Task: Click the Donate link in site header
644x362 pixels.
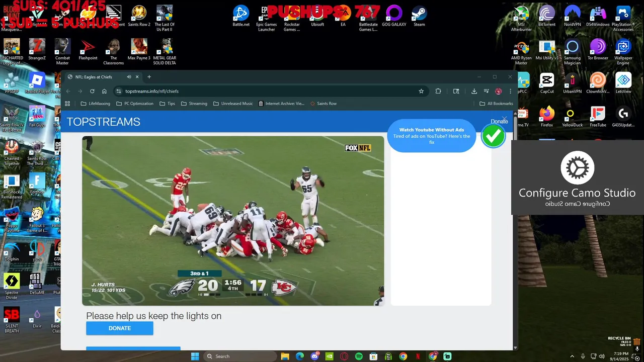Action: click(499, 121)
